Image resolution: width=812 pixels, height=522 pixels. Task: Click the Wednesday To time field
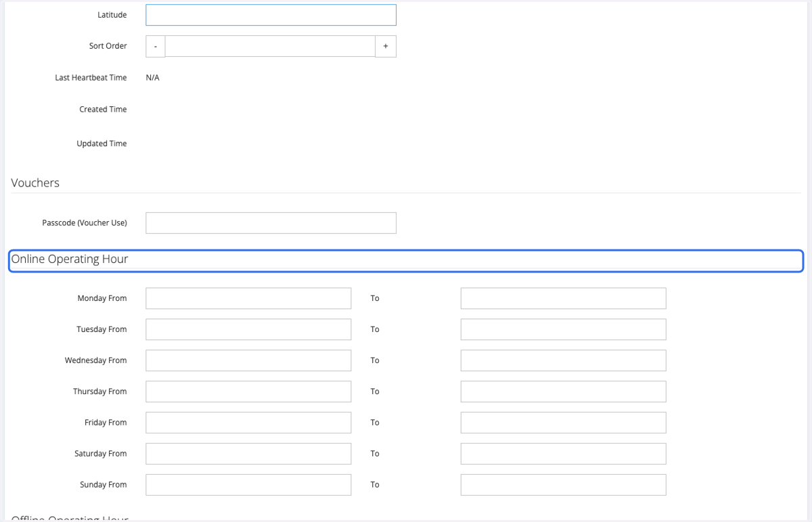(563, 360)
